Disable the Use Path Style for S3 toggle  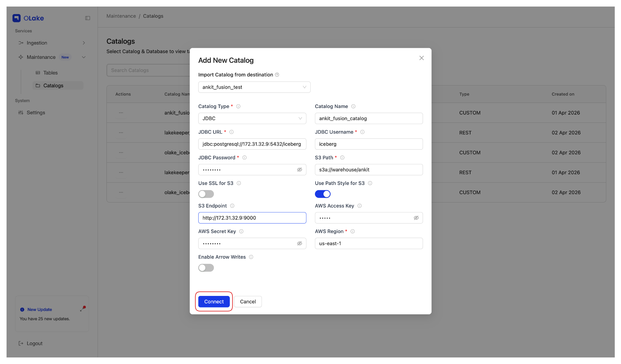click(322, 194)
